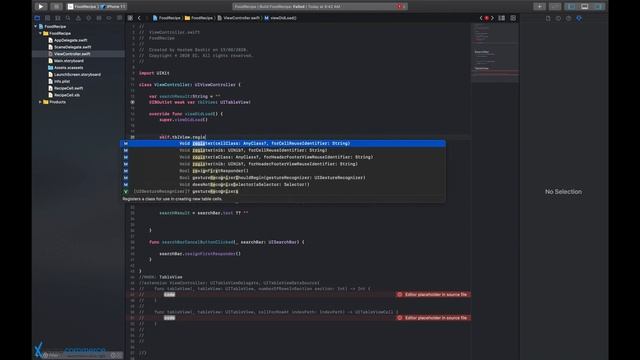Click FoodRecipe project in the jump bar
Screen dimensions: 640x360
pos(167,18)
